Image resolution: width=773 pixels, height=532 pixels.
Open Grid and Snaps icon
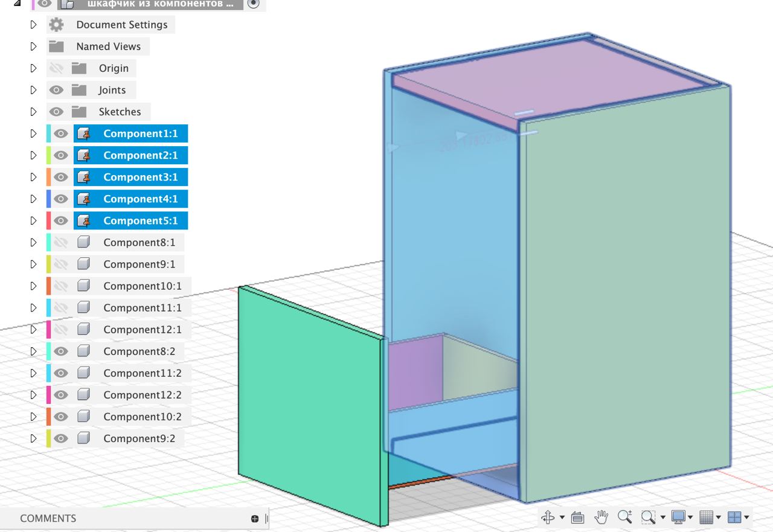706,517
